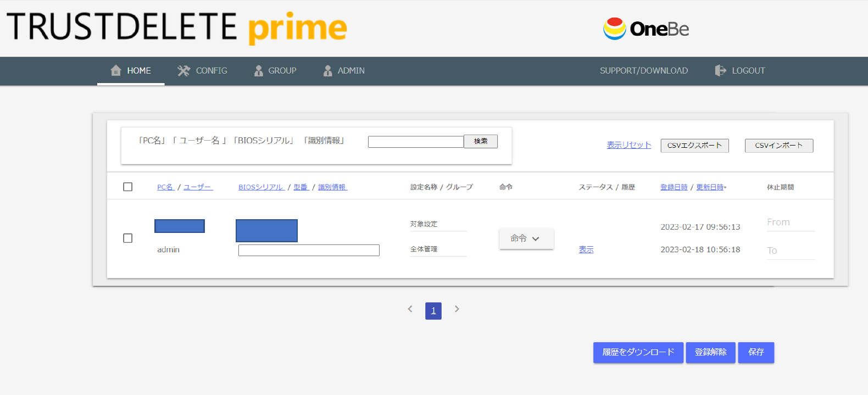Viewport: 868px width, 395px height.
Task: Open the HOME tab label
Action: [139, 70]
